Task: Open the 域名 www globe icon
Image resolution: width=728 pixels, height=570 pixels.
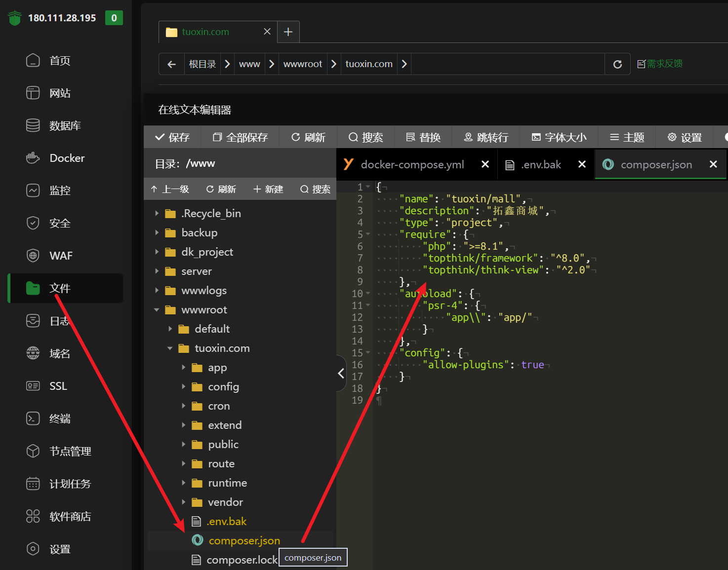Action: click(33, 353)
